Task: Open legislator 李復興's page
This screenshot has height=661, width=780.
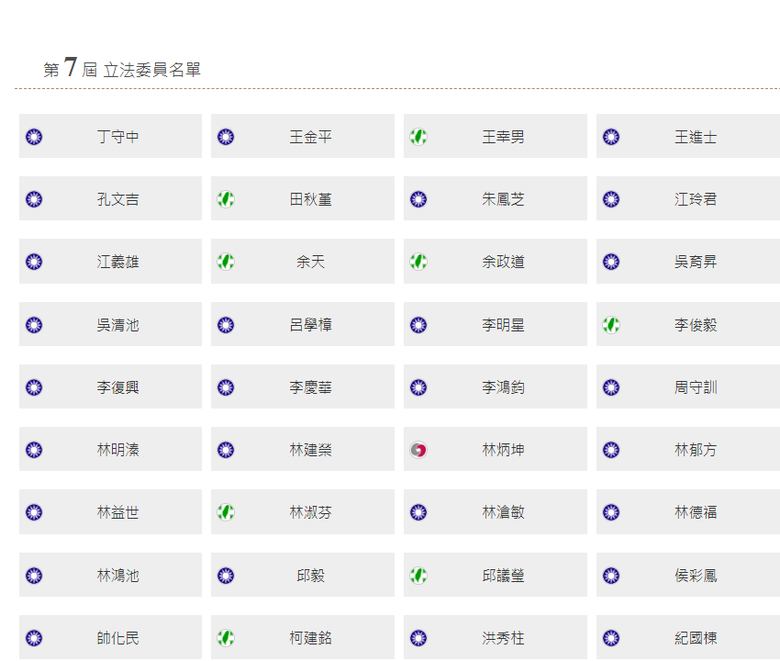Action: pyautogui.click(x=118, y=387)
